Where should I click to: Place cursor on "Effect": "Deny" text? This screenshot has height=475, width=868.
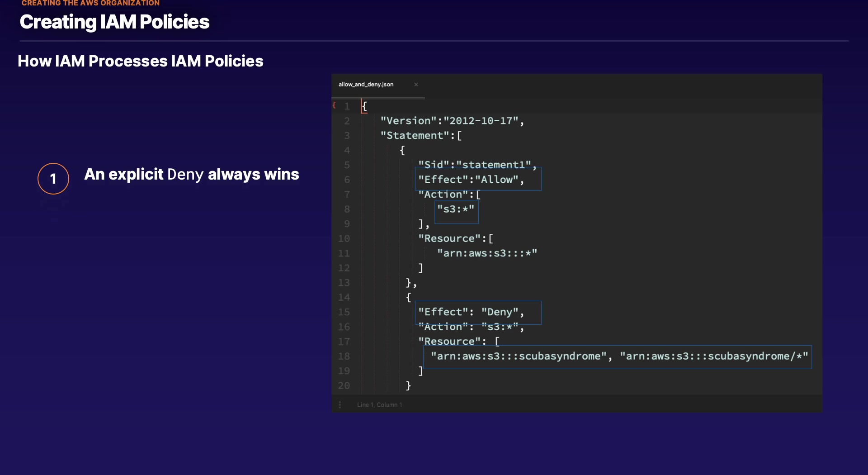click(471, 312)
